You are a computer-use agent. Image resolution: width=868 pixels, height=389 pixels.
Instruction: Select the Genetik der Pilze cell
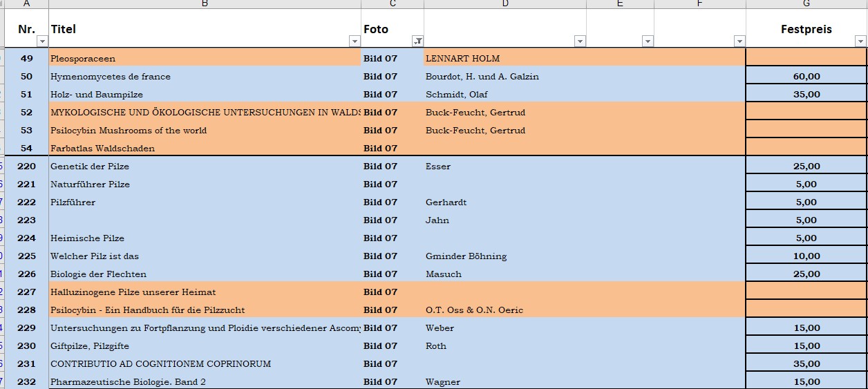coord(205,167)
